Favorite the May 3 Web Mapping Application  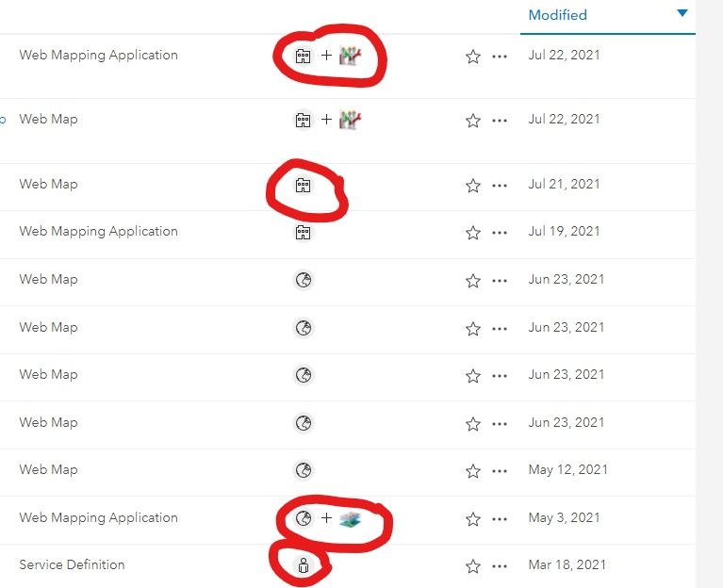[x=473, y=519]
